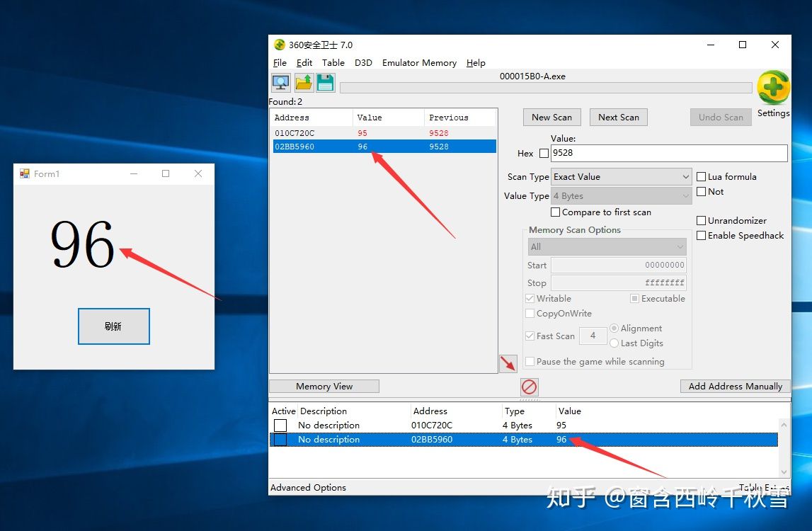This screenshot has width=812, height=531.
Task: Click the Settings label under the logo
Action: [773, 113]
